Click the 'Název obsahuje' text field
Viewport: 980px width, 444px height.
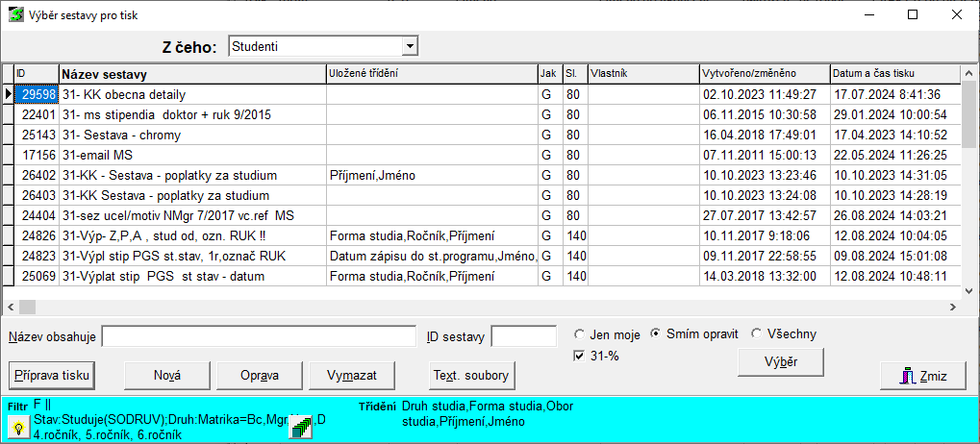pyautogui.click(x=259, y=336)
